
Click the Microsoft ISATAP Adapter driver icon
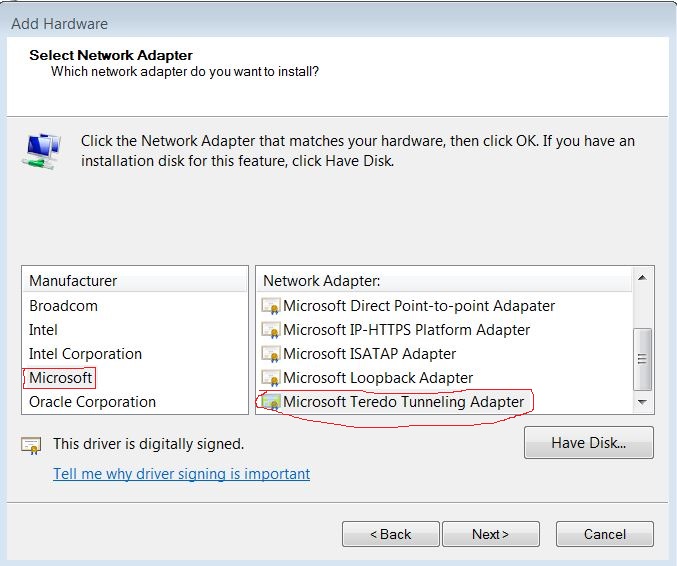click(270, 354)
